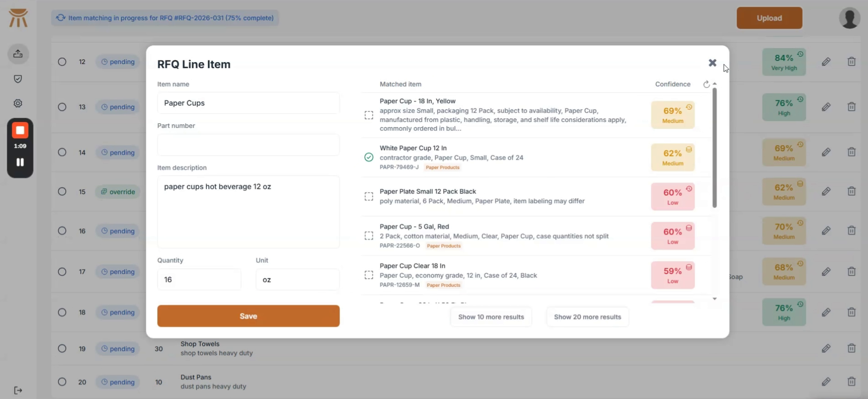Click the logout icon at sidebar bottom
The width and height of the screenshot is (868, 399).
[18, 390]
